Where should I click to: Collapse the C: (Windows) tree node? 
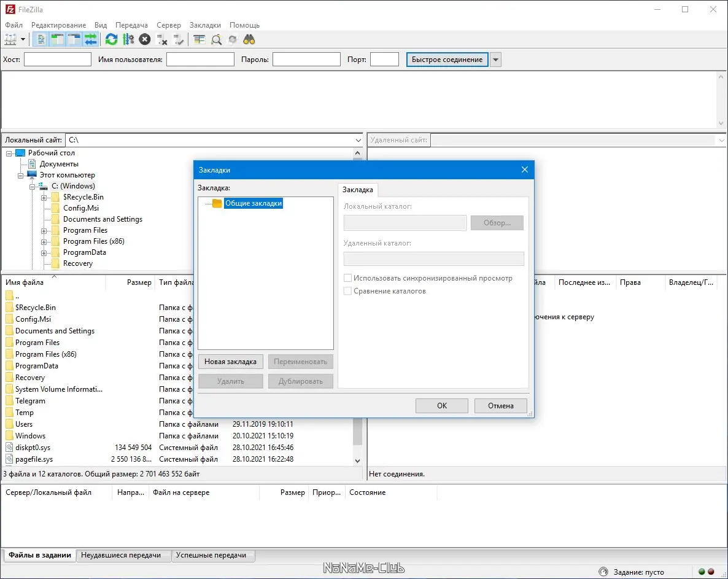[32, 187]
